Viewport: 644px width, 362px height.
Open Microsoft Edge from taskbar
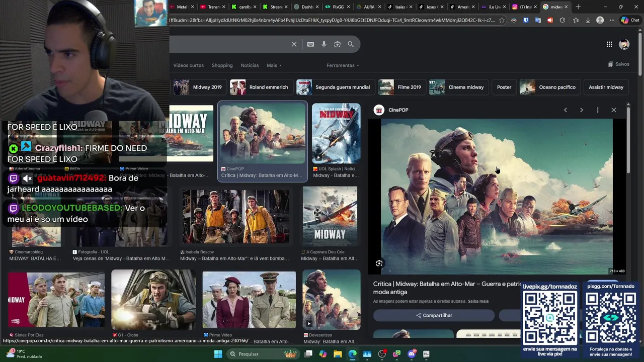[x=352, y=354]
